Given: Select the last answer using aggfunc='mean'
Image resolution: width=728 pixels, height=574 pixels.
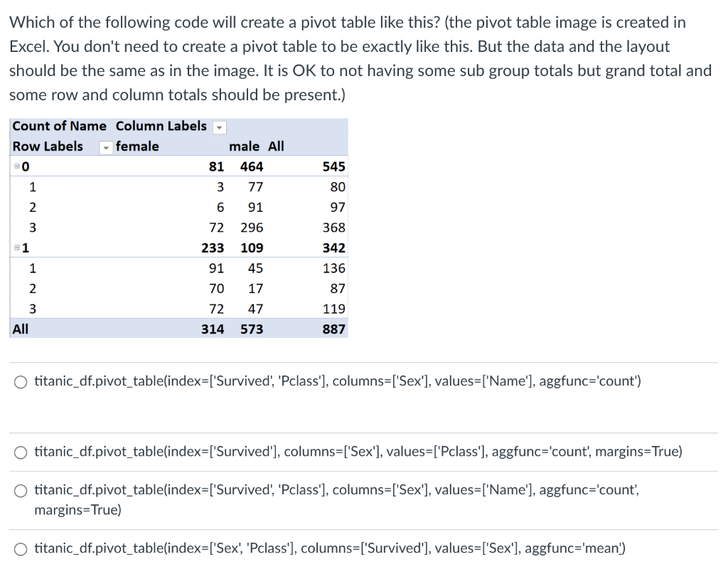Looking at the screenshot, I should click(x=21, y=548).
